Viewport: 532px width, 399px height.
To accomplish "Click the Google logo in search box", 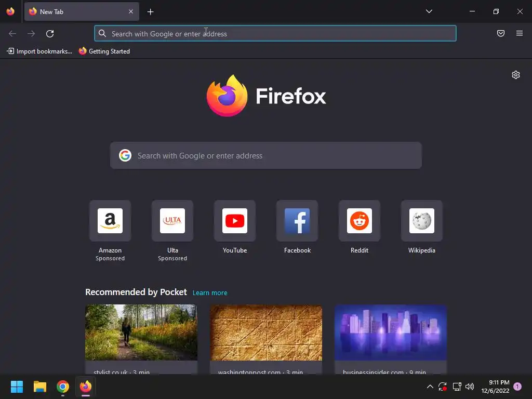I will point(125,155).
